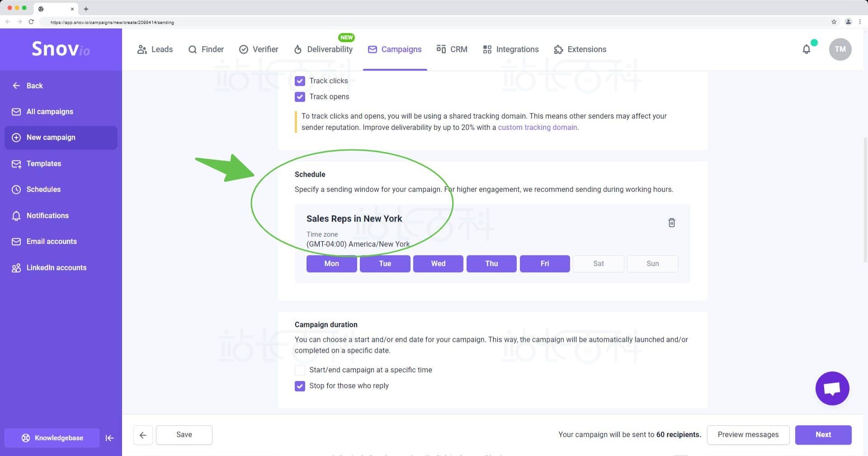
Task: Click the Snov.io logo
Action: pyautogui.click(x=61, y=49)
